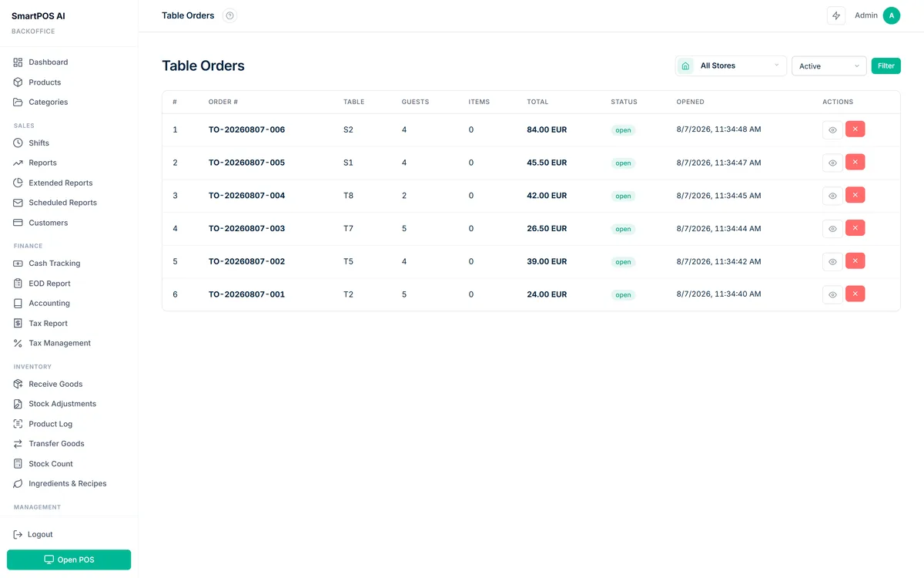Open Transfer Goods arrows icon

18,444
